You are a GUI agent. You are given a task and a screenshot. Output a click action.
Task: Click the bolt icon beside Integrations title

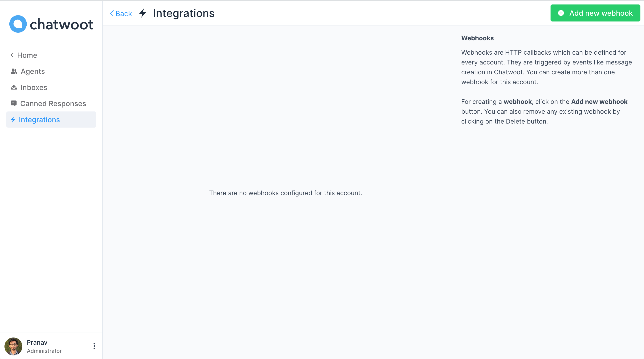pos(143,13)
